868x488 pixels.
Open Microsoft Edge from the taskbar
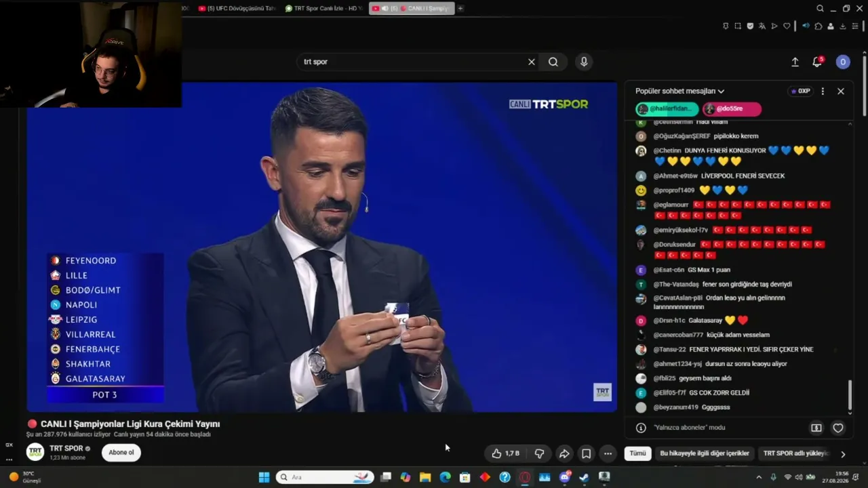point(445,477)
